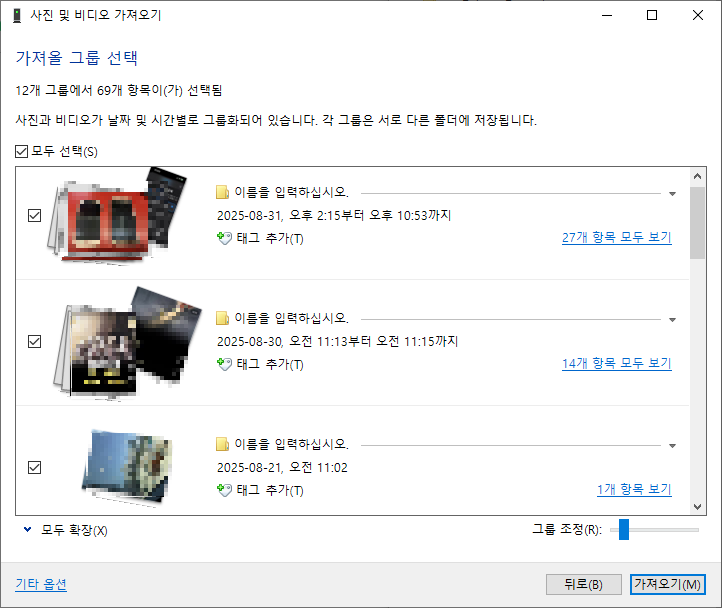Click folder icon of the 2025-08-31 group
Image resolution: width=722 pixels, height=608 pixels.
(222, 192)
